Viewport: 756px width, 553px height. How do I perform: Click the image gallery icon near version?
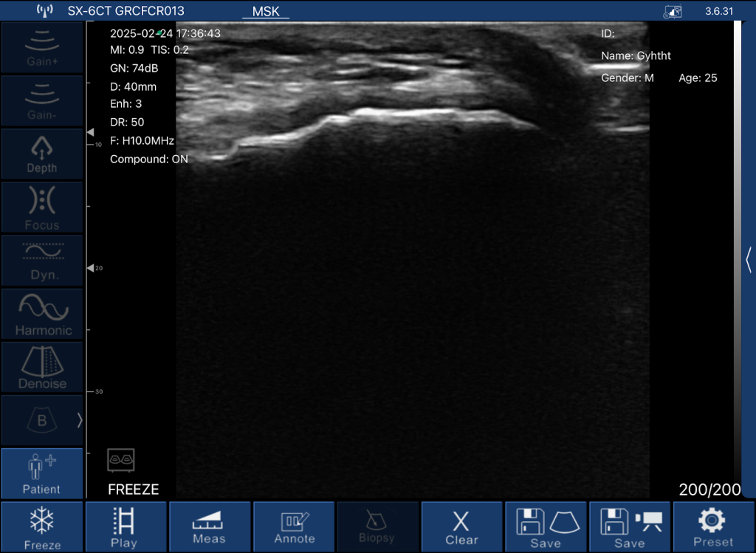pos(673,12)
